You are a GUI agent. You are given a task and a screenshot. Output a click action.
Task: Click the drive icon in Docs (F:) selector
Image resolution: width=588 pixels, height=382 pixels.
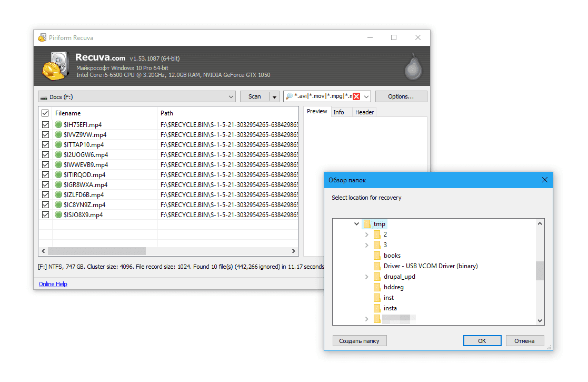[x=44, y=97]
